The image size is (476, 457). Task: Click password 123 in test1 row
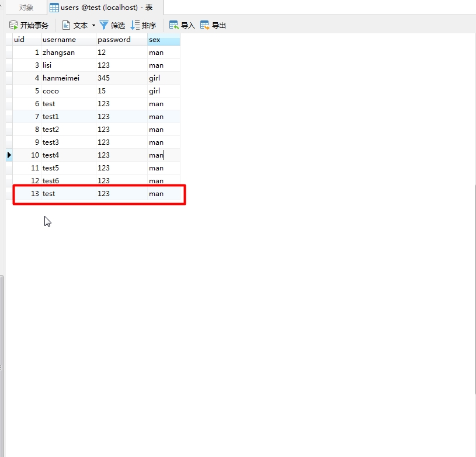(x=121, y=117)
